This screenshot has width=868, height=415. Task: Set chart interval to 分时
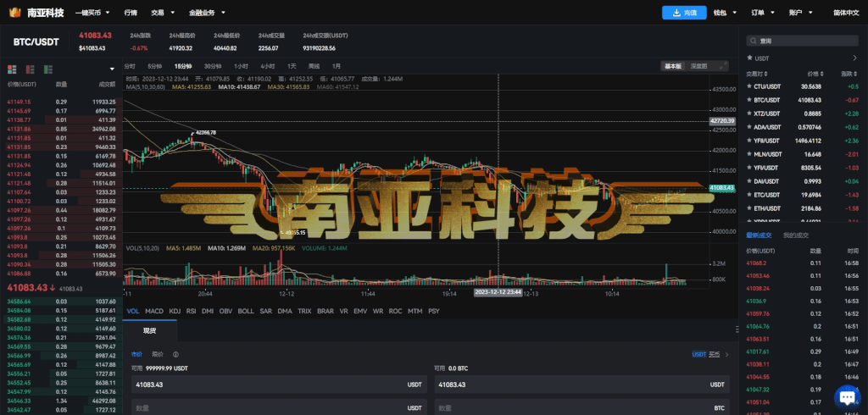pos(130,66)
